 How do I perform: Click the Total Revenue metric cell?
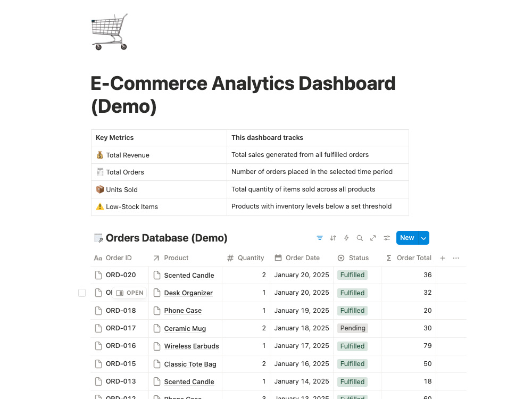159,155
